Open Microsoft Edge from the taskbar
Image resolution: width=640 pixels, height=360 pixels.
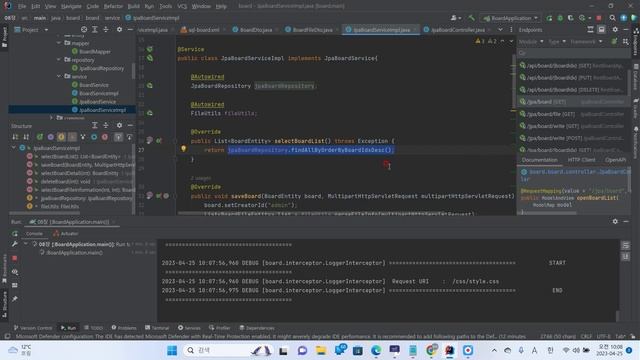[376, 350]
